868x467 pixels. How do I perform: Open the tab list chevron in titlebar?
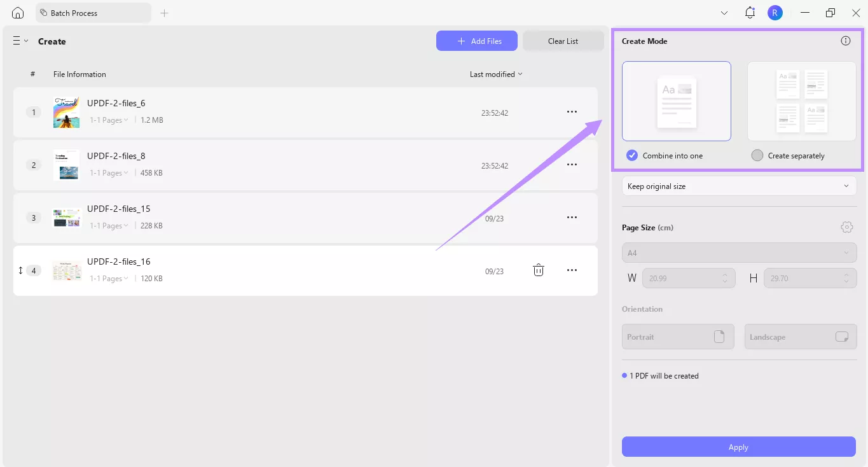[724, 12]
